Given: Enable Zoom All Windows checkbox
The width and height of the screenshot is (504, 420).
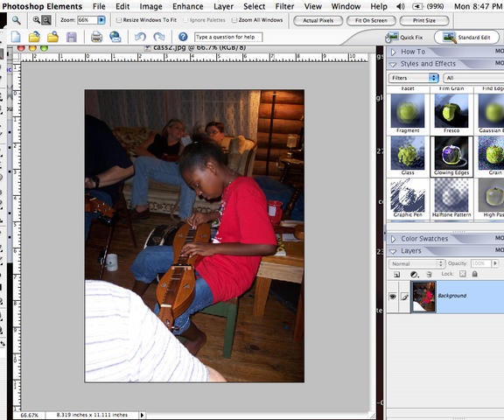Looking at the screenshot, I should [234, 20].
